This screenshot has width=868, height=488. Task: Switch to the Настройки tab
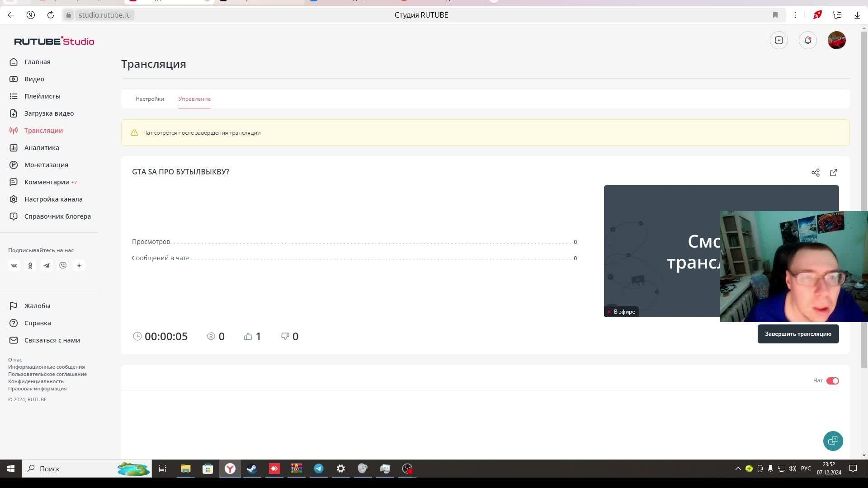point(150,99)
